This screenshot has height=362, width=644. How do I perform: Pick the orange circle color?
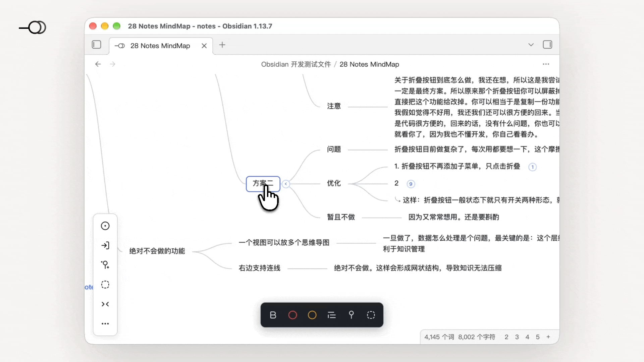(x=312, y=315)
